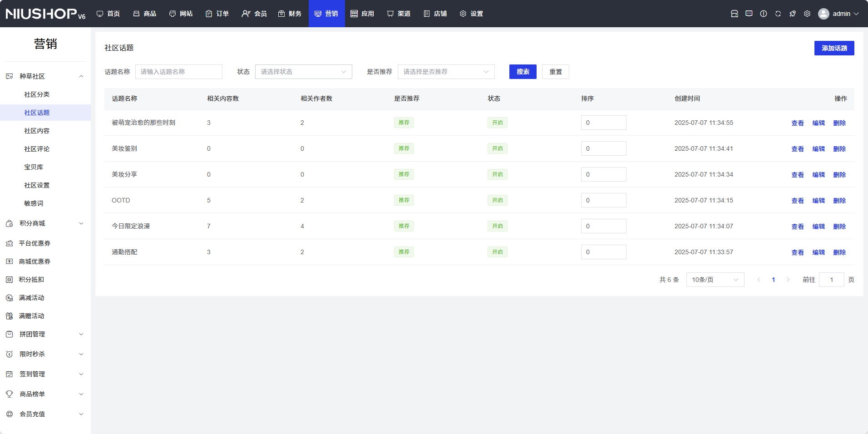Click the NIUSHOP V6 logo

[45, 14]
